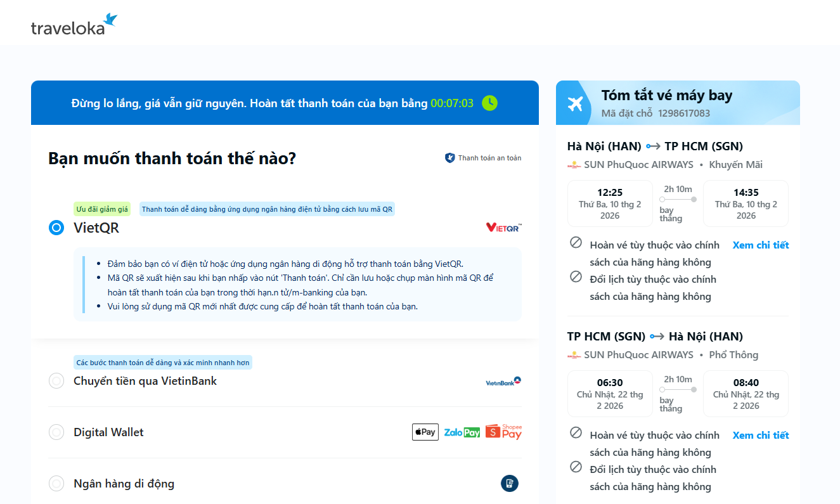Open Xem chi tiết for SGN–HAN flight
This screenshot has width=840, height=504.
click(x=760, y=436)
